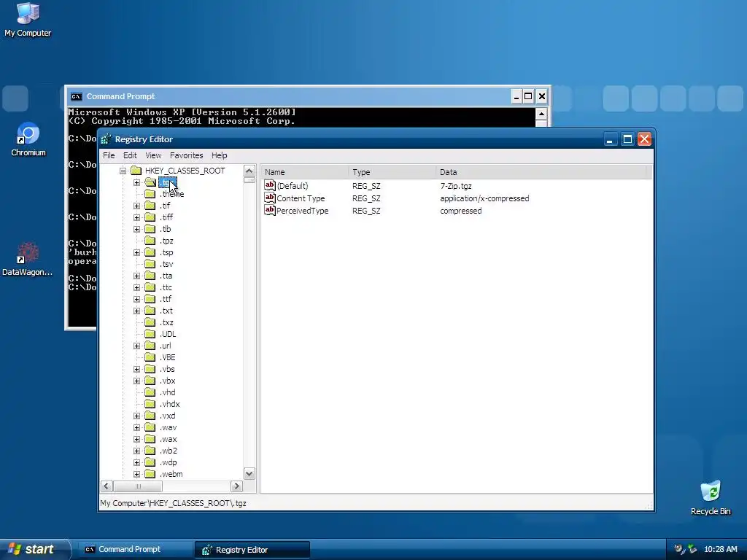The image size is (747, 560).
Task: Click the .vhdx key folder icon
Action: (150, 404)
